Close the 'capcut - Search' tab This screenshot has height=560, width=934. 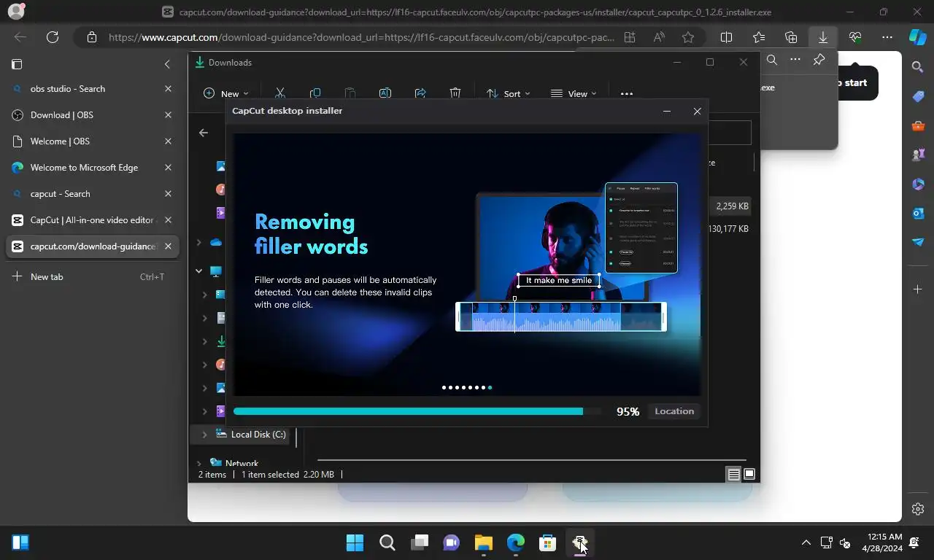tap(168, 194)
